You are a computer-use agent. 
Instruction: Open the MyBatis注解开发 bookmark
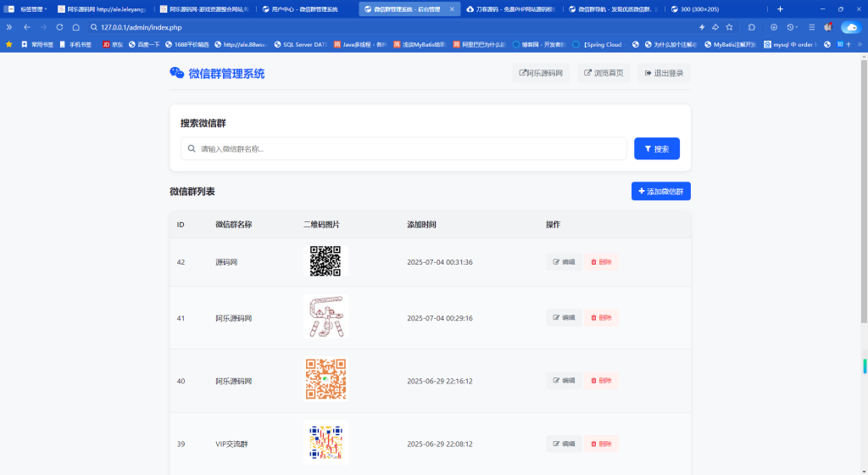[x=730, y=44]
